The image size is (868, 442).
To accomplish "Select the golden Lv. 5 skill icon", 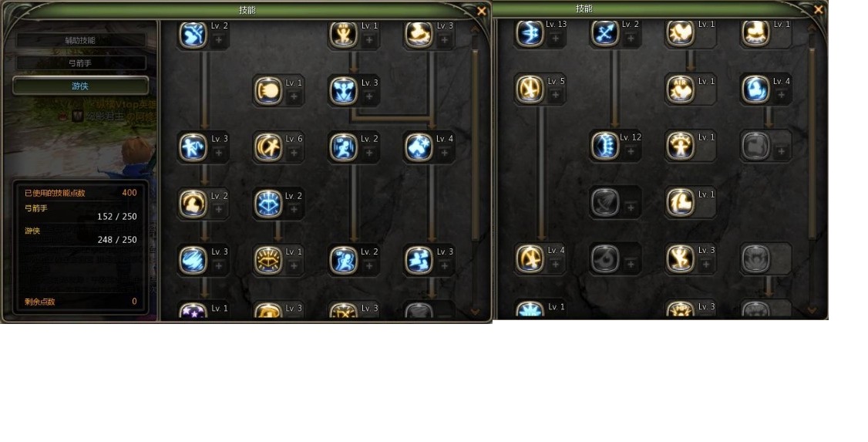I will tap(530, 89).
